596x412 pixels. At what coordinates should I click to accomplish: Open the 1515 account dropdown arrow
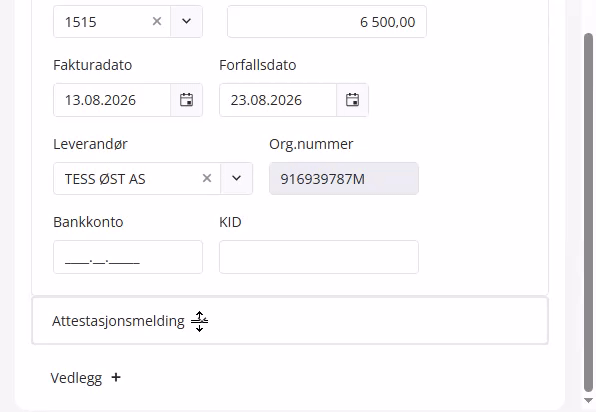pos(186,21)
